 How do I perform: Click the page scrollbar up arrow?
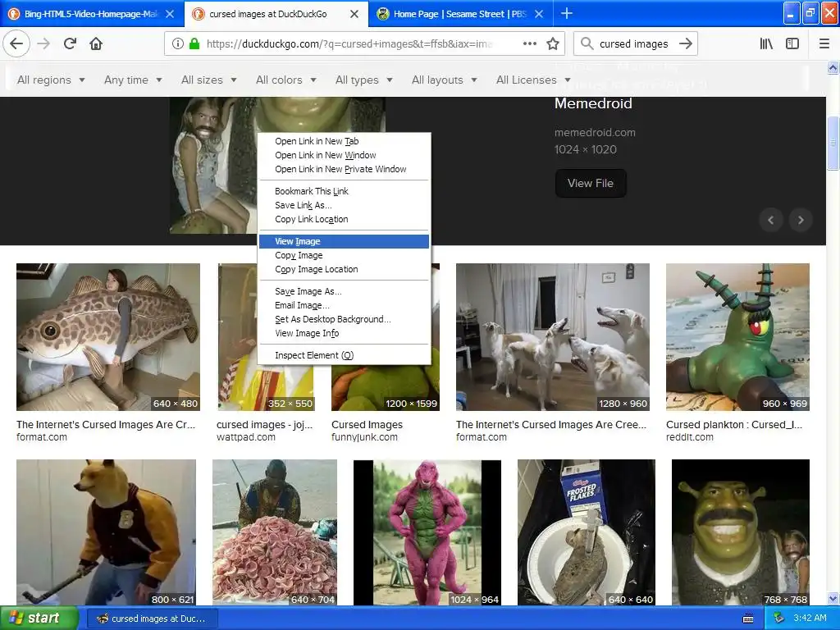[x=833, y=67]
